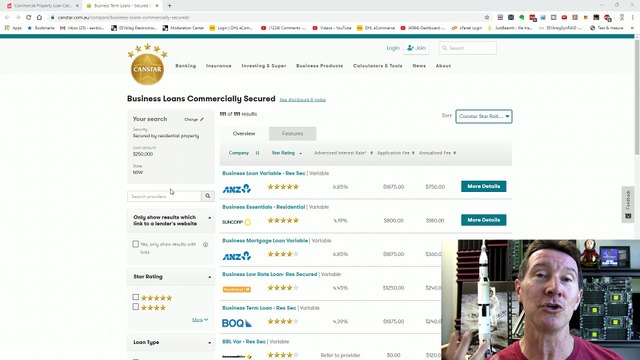Open the Calculators & Tools menu

tap(378, 66)
